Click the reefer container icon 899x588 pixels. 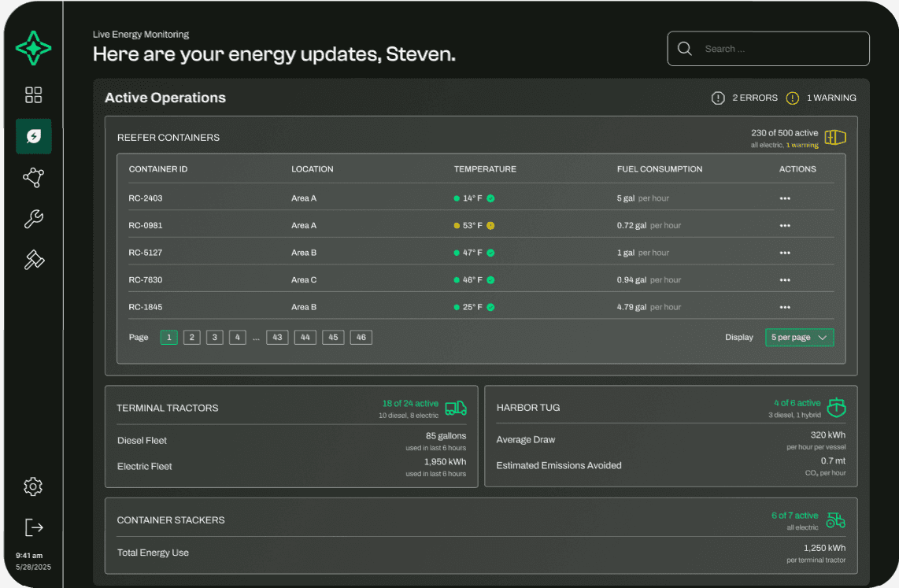point(835,138)
